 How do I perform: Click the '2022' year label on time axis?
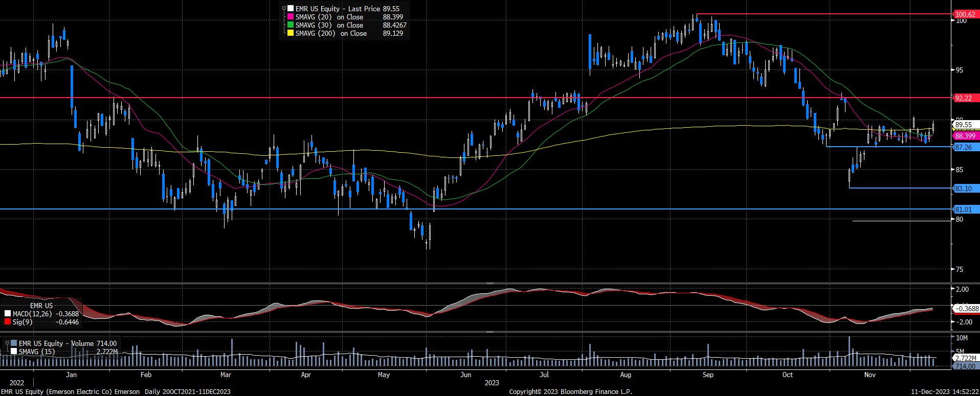16,383
